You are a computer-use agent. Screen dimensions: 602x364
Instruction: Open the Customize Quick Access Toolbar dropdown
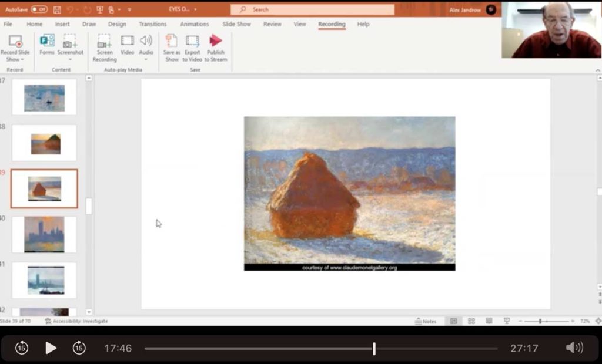click(x=129, y=9)
